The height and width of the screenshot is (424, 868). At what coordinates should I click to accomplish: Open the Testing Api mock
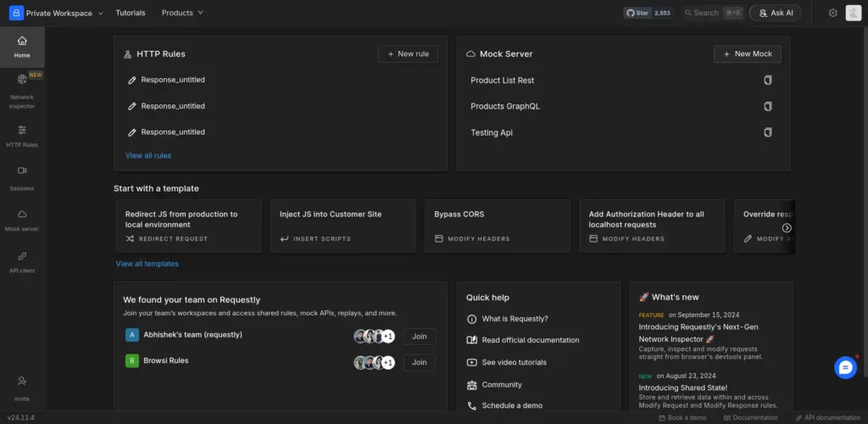click(492, 133)
